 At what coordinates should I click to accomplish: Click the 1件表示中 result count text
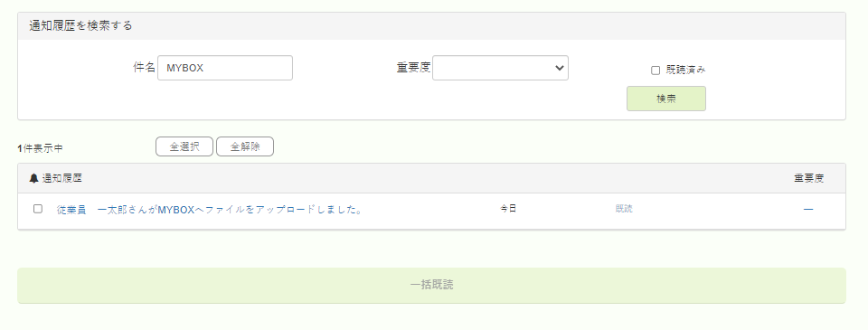(x=41, y=148)
